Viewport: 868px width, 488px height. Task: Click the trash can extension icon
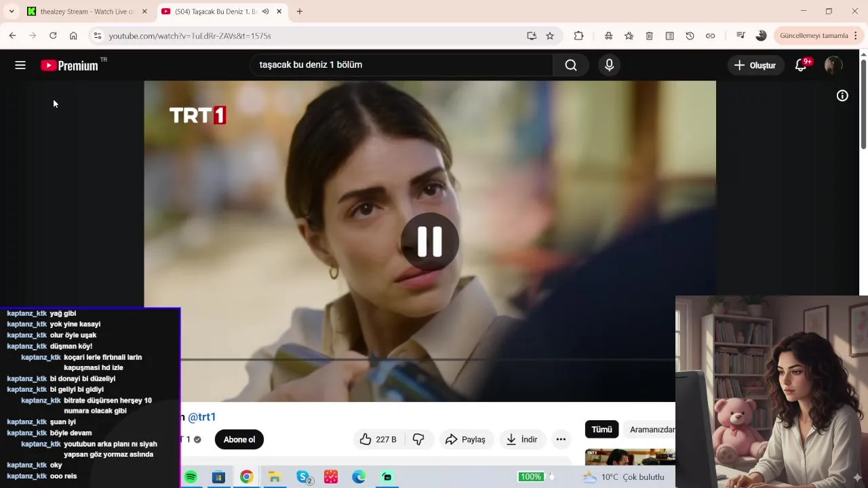pos(649,36)
